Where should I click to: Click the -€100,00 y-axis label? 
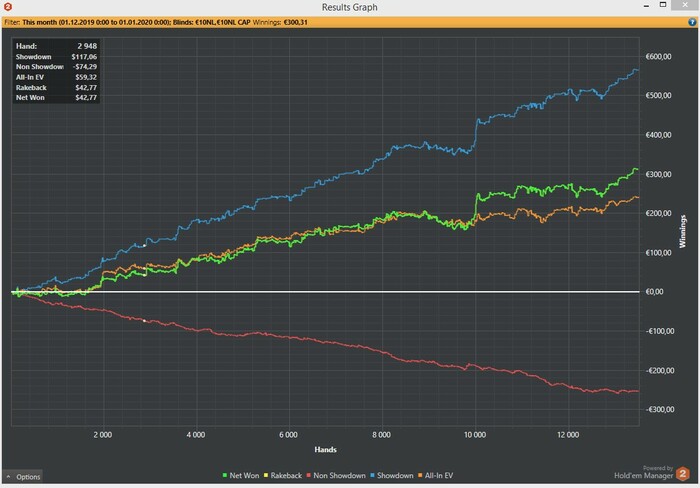(660, 331)
